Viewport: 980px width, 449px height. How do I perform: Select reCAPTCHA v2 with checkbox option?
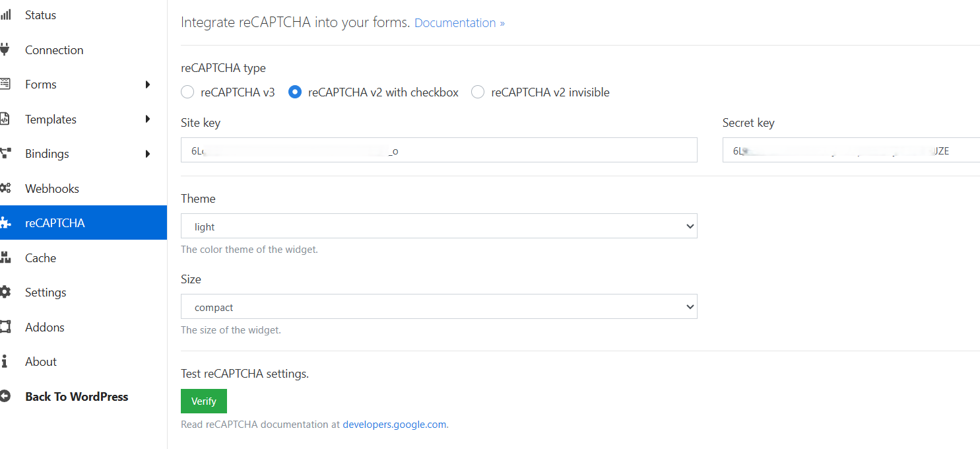(295, 92)
